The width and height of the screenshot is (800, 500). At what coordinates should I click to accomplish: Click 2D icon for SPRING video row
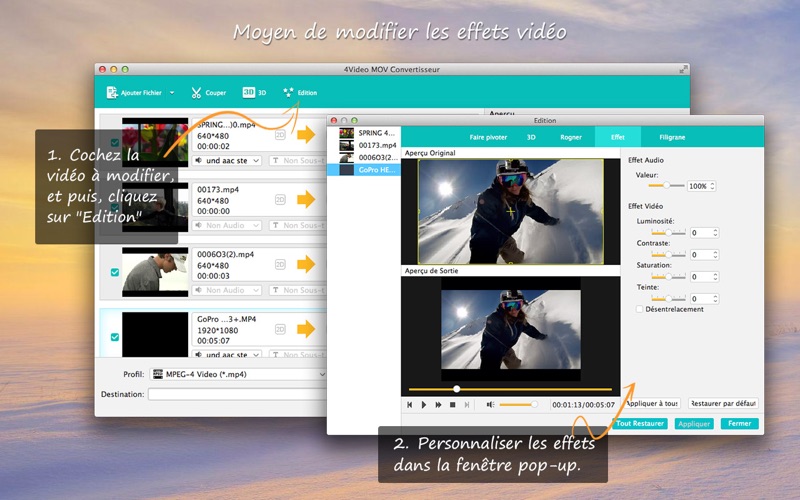point(280,135)
